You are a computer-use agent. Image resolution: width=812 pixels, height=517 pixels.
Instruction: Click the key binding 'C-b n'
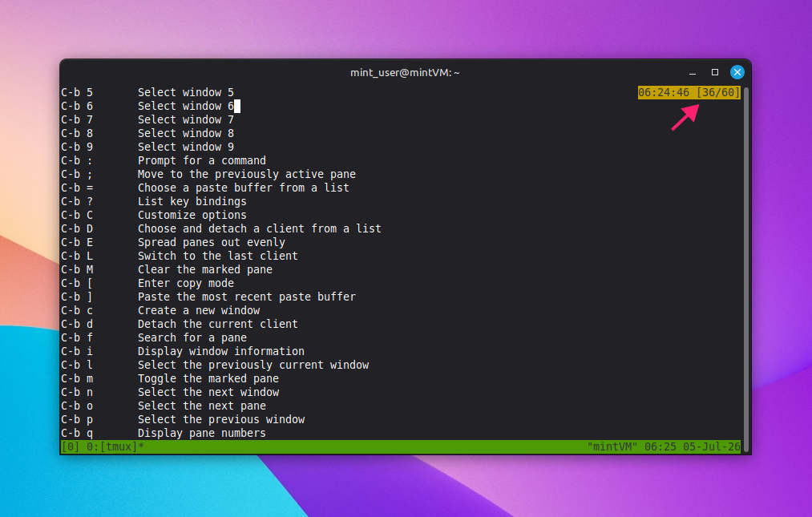[x=77, y=392]
